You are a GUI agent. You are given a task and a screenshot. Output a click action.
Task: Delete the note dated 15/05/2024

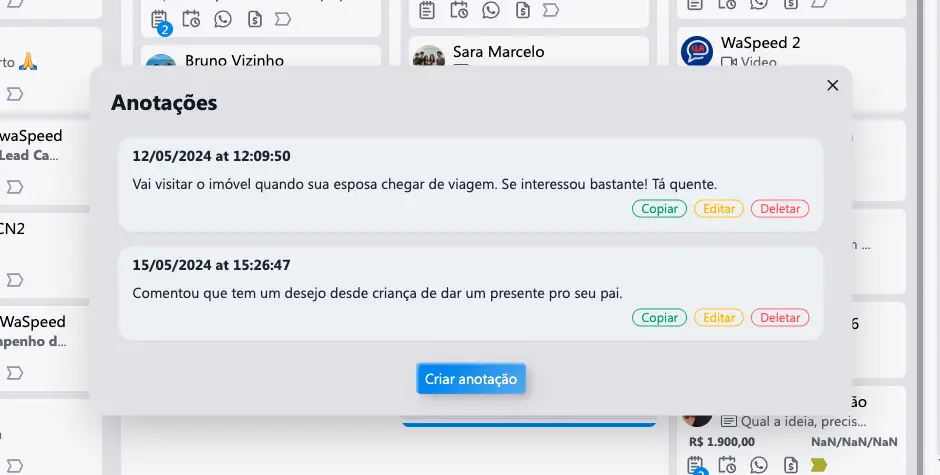click(780, 318)
